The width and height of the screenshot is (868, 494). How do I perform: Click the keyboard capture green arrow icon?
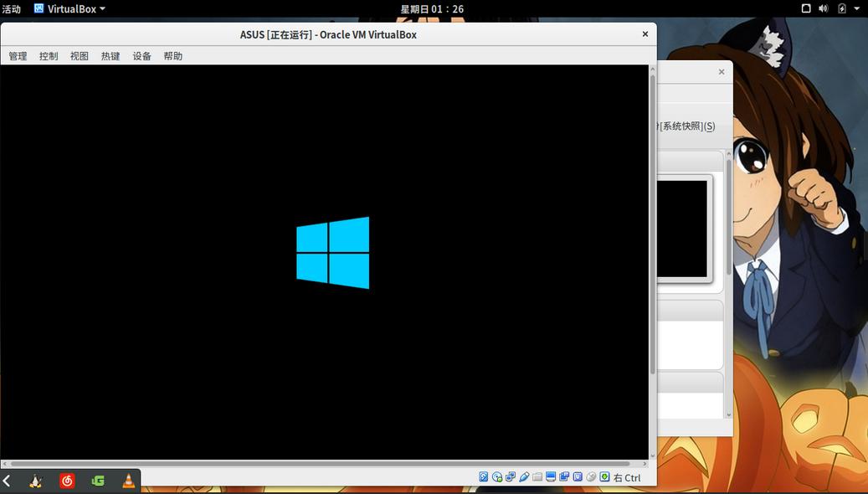(604, 476)
